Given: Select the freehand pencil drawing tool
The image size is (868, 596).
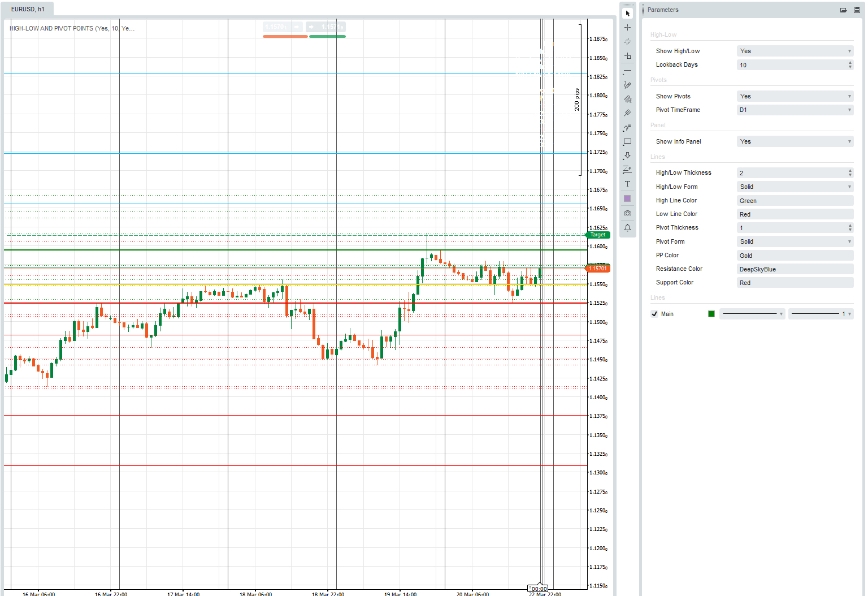Looking at the screenshot, I should coord(627,84).
